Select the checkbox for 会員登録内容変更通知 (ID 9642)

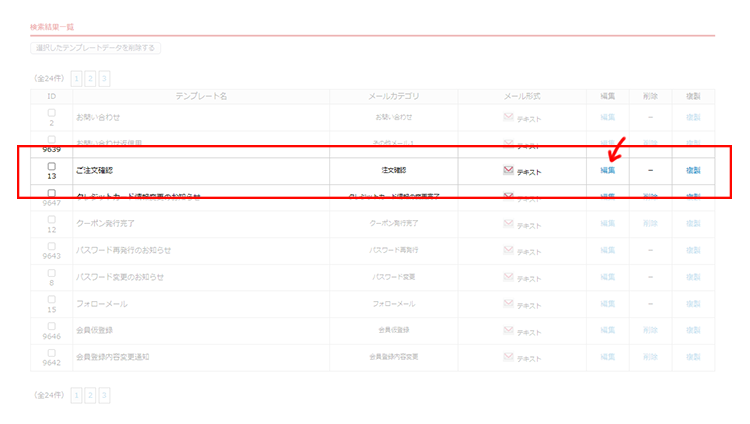click(x=51, y=353)
